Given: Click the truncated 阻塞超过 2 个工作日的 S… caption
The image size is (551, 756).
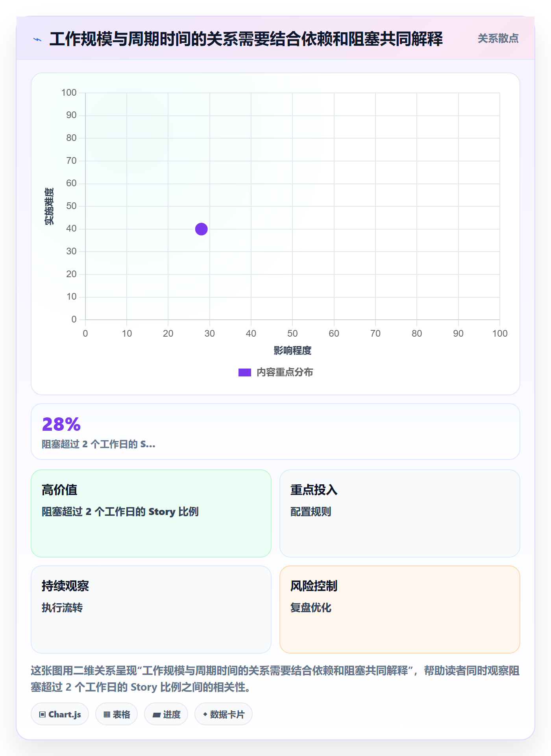Looking at the screenshot, I should pyautogui.click(x=99, y=444).
